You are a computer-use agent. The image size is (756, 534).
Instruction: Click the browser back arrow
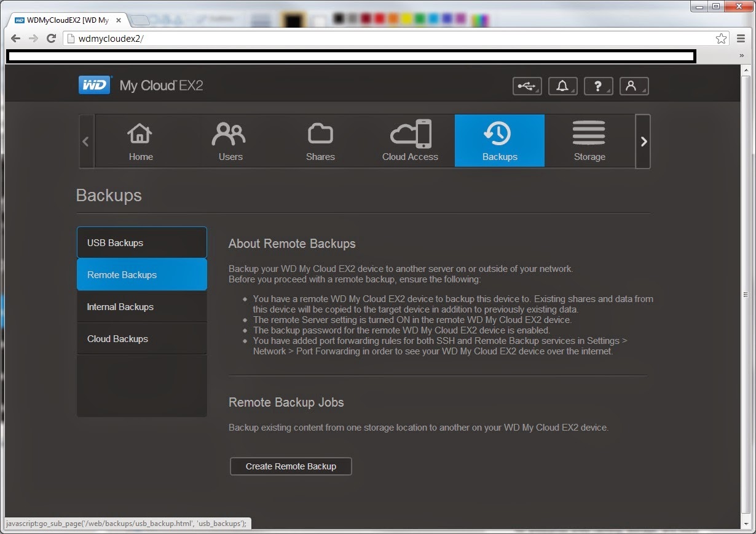pyautogui.click(x=16, y=38)
